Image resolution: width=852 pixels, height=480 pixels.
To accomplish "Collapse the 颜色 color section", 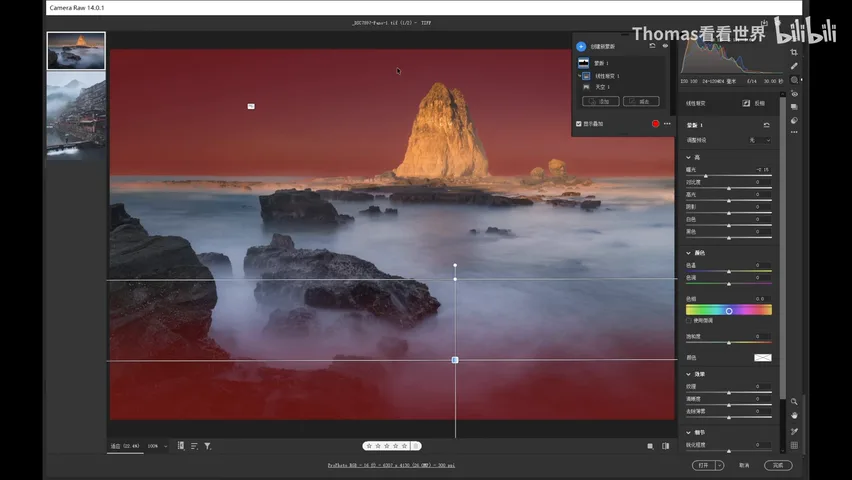I will [x=688, y=253].
